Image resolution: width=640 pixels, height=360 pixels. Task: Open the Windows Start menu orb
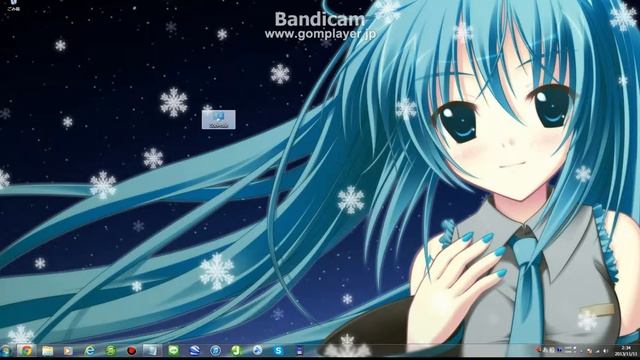coord(6,351)
